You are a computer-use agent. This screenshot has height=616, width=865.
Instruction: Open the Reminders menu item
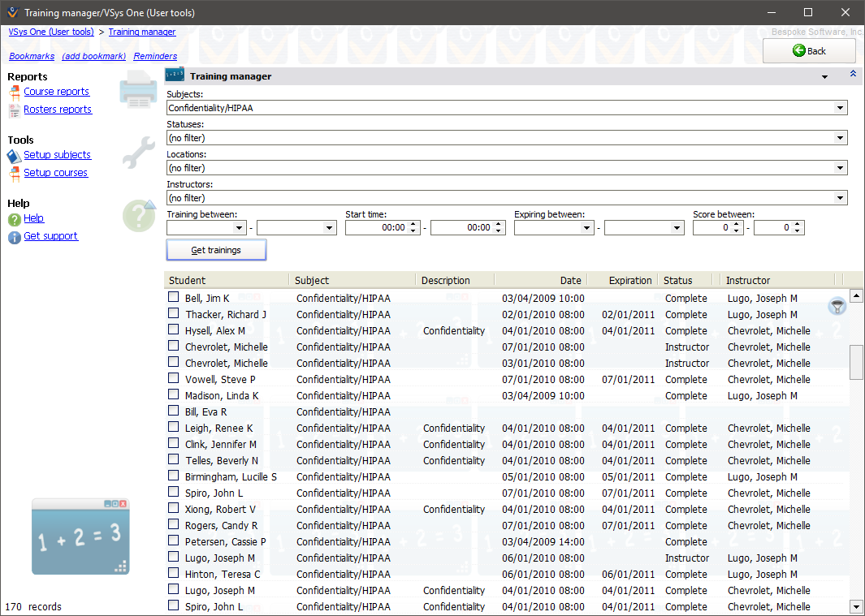point(154,56)
